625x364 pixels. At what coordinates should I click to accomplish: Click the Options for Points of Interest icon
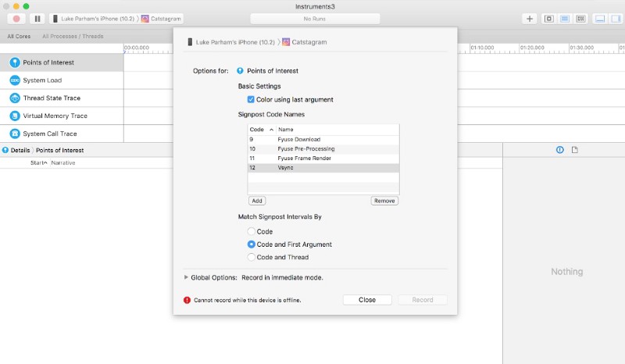240,71
